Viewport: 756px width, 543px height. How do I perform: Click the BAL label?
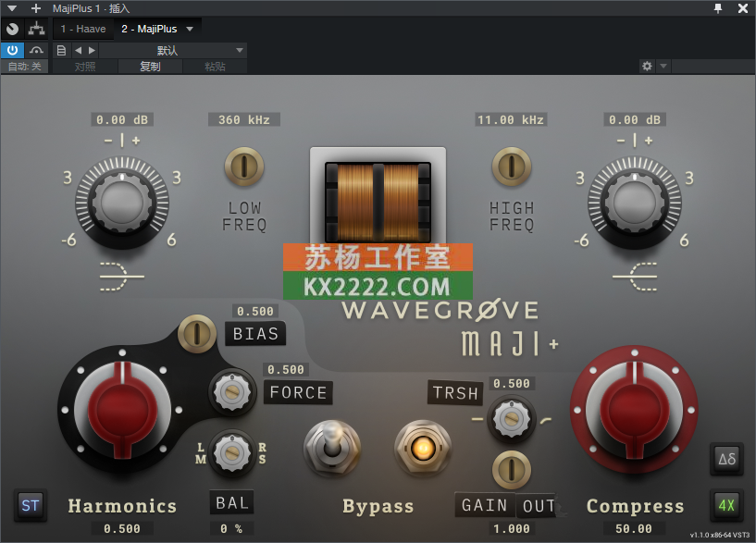(232, 502)
